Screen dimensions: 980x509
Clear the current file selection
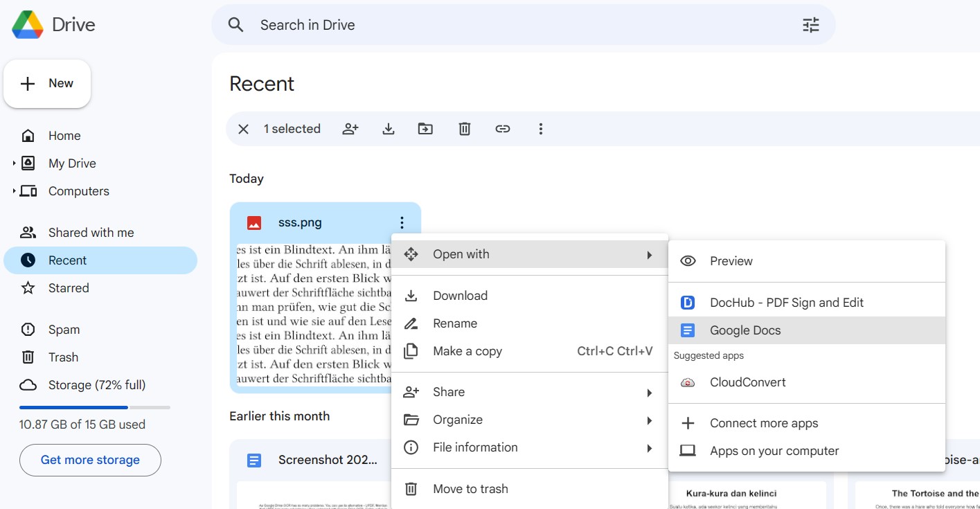243,128
